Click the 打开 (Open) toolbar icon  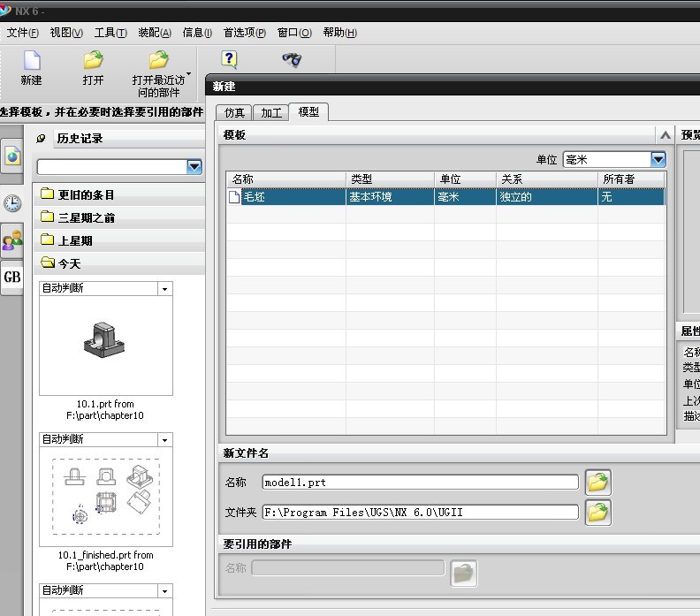(94, 60)
